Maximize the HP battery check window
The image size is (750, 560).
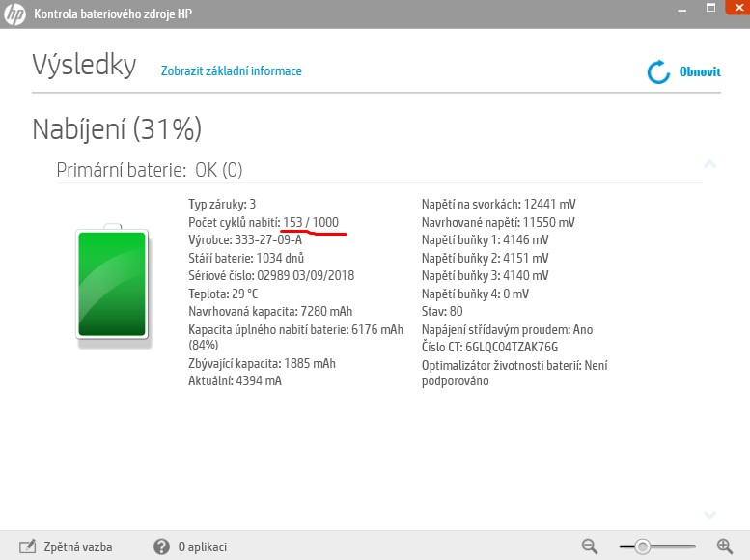[709, 8]
